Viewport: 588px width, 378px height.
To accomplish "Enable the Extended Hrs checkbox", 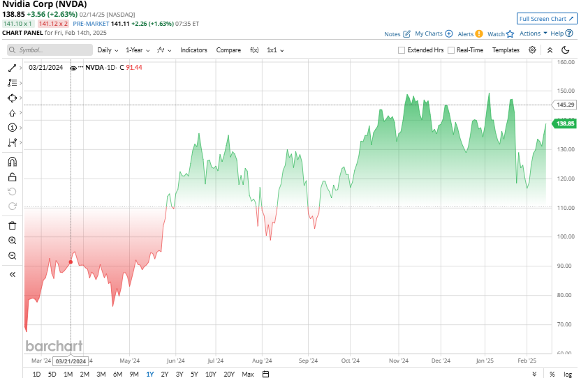I will coord(401,50).
